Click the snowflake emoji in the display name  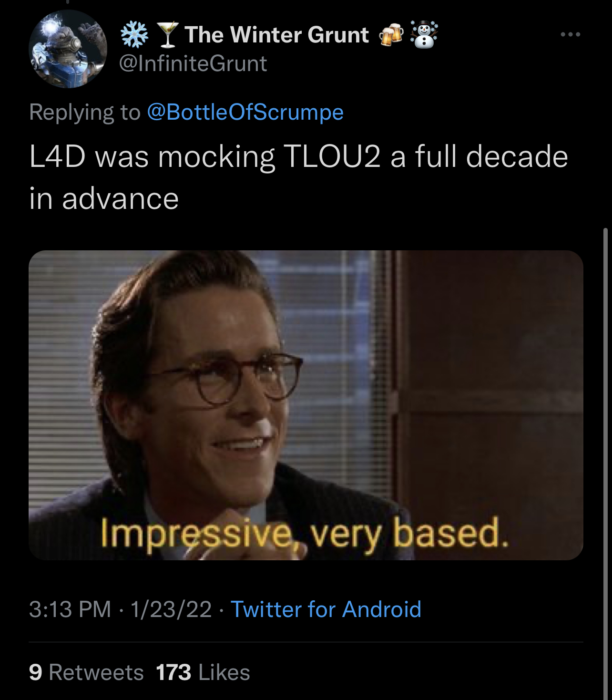(x=134, y=35)
